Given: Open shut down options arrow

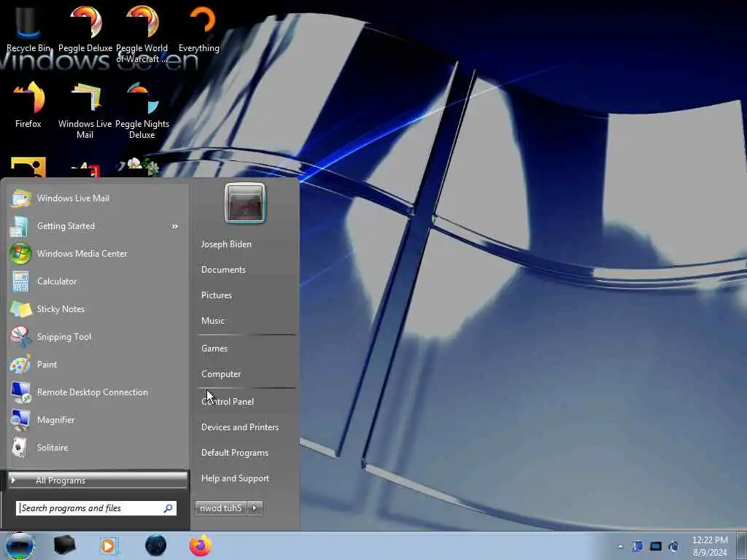Looking at the screenshot, I should point(255,508).
